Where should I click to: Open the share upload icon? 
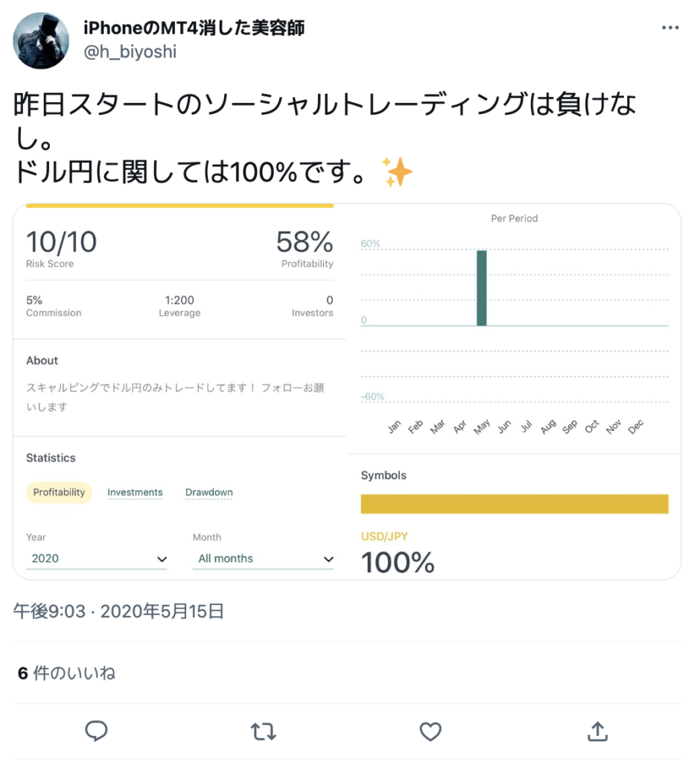click(597, 731)
